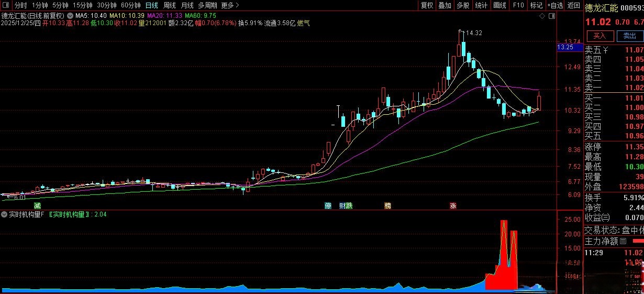This screenshot has width=644, height=294.
Task: Toggle 叠加 overlay mode
Action: tap(445, 5)
